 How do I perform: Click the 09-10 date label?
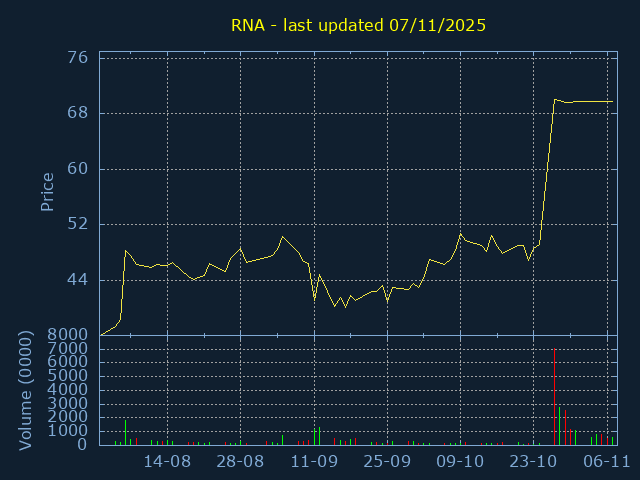tap(460, 462)
